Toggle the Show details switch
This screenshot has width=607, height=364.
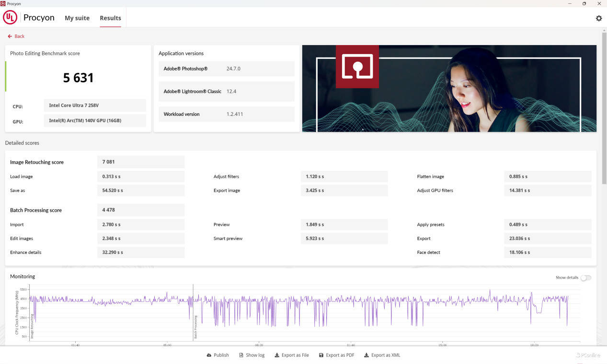tap(585, 278)
